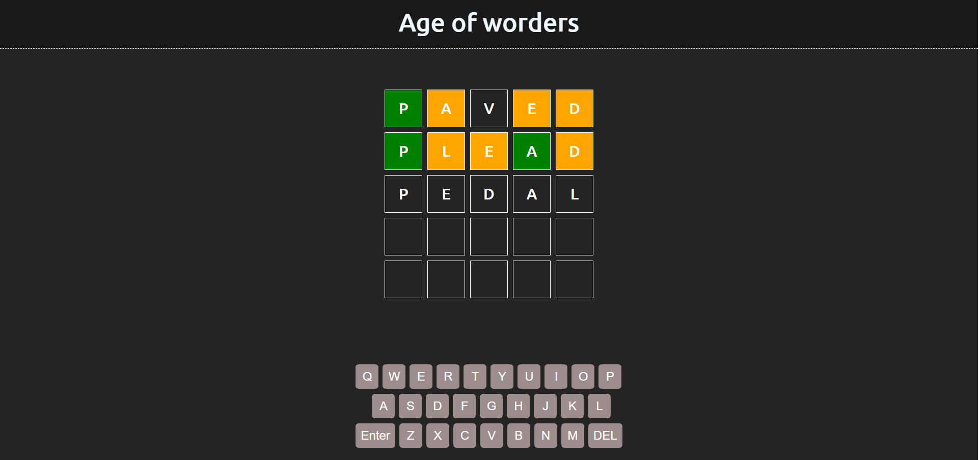Click the green A tile in PLEAD row
This screenshot has height=460, width=980.
(x=532, y=151)
